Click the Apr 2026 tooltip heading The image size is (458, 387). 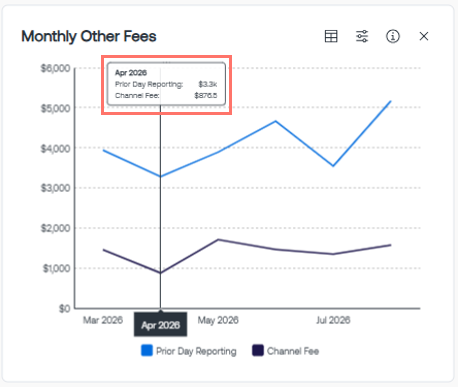pos(131,73)
